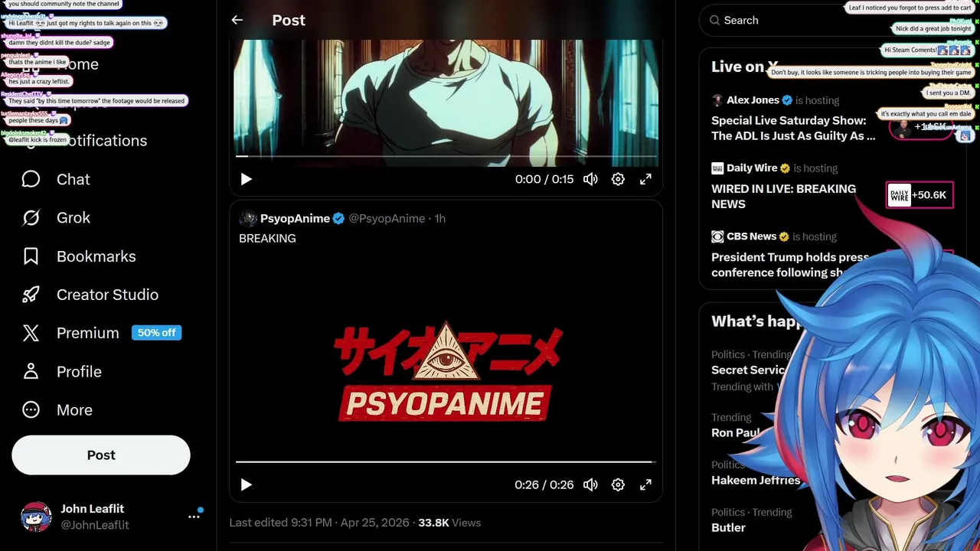The height and width of the screenshot is (551, 980).
Task: Click the John Leaflit avatar
Action: pyautogui.click(x=36, y=517)
